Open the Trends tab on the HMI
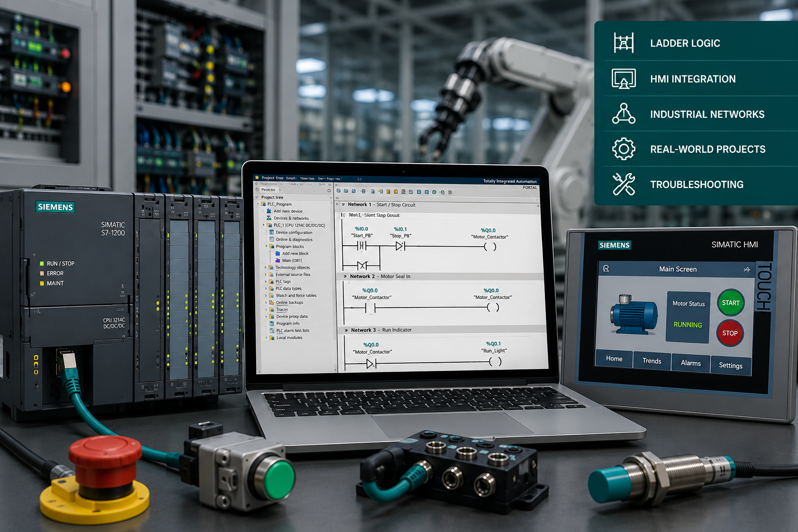 (x=651, y=361)
